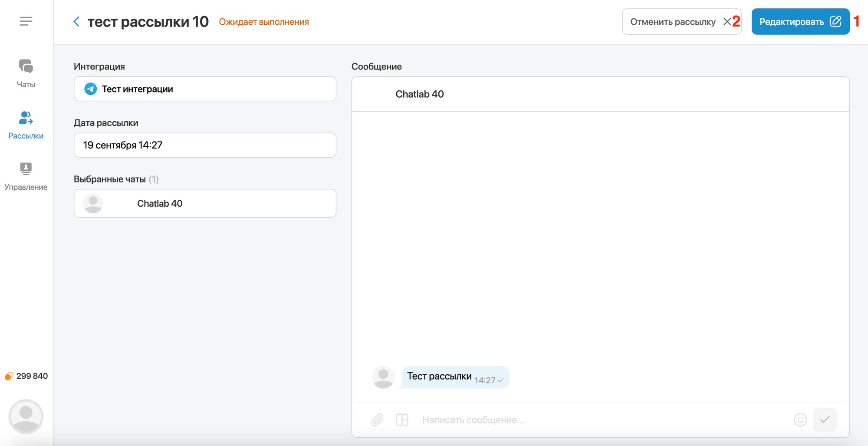Click the Редактировать button
Image resolution: width=868 pixels, height=446 pixels.
click(x=800, y=22)
